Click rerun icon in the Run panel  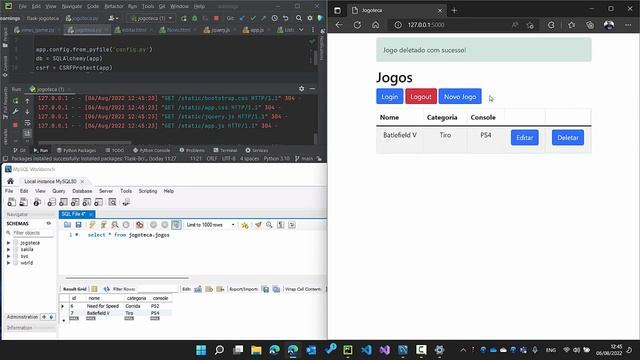tap(16, 101)
